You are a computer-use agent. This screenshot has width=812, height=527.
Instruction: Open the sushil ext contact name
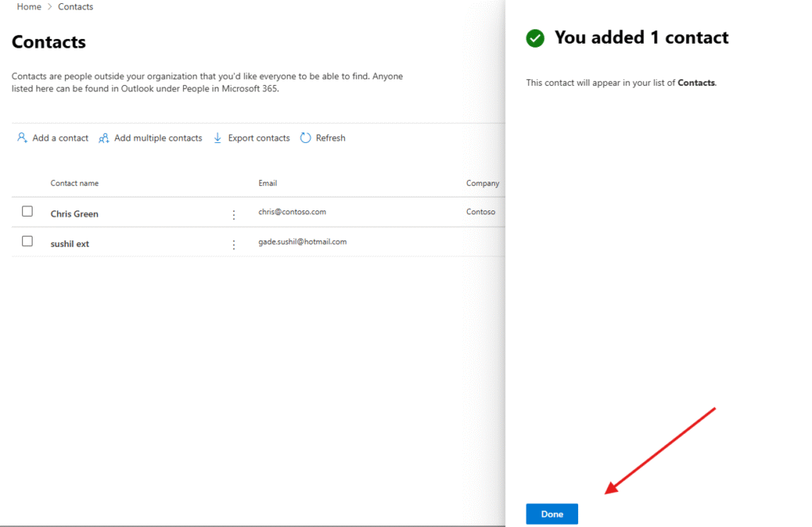tap(70, 244)
